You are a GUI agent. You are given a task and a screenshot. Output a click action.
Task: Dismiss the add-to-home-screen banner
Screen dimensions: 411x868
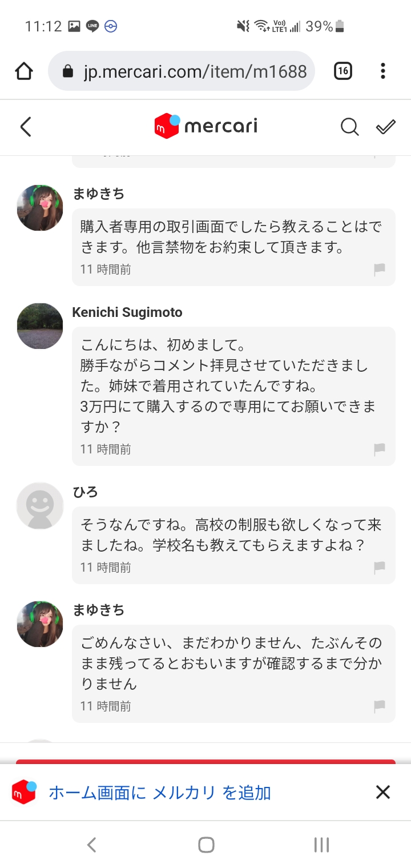[382, 792]
